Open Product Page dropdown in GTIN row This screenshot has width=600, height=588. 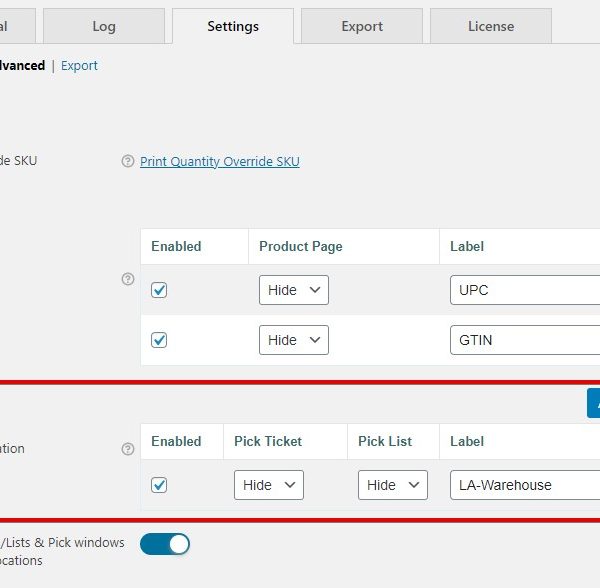293,340
